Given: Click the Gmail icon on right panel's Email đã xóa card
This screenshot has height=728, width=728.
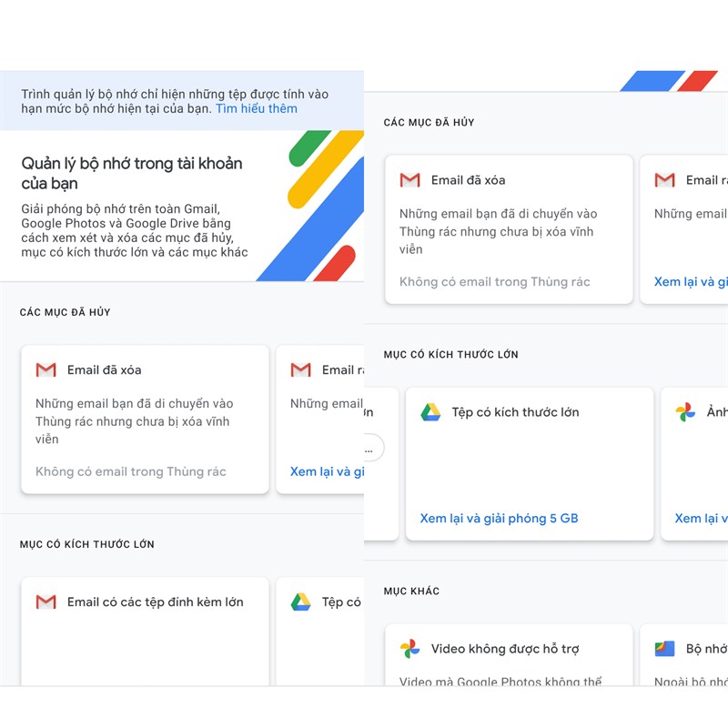Looking at the screenshot, I should point(409,179).
